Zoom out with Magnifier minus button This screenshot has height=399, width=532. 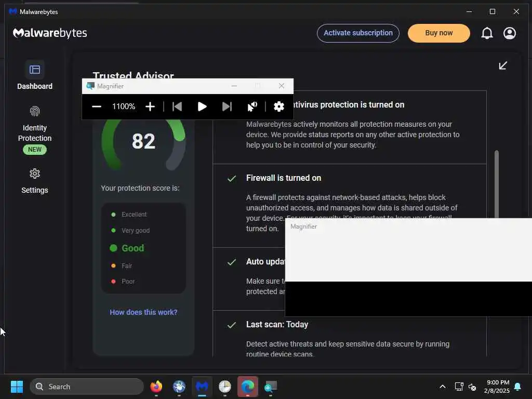click(x=97, y=107)
